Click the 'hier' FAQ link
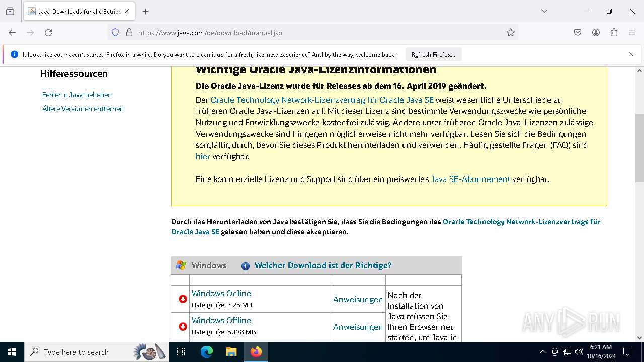The image size is (644, 362). click(x=203, y=156)
